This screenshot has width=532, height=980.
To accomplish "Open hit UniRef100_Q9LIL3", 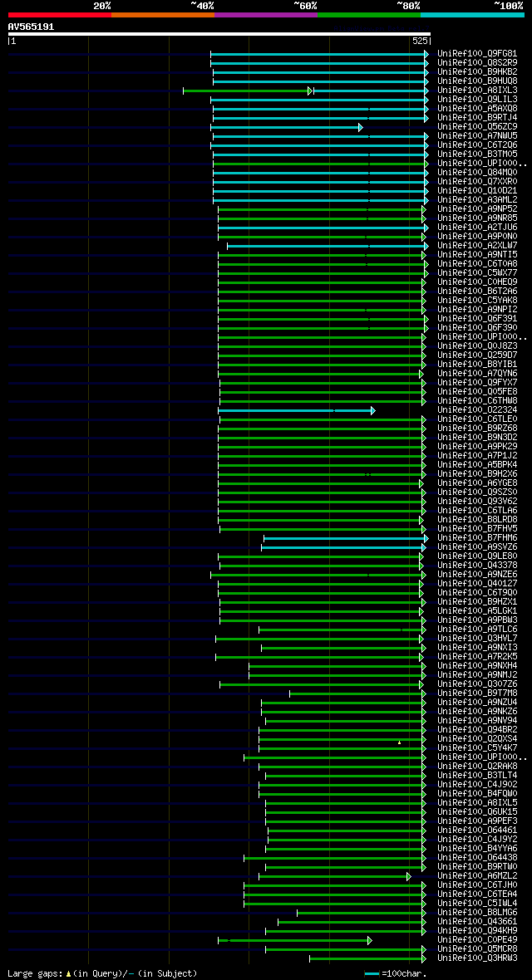I will click(477, 100).
